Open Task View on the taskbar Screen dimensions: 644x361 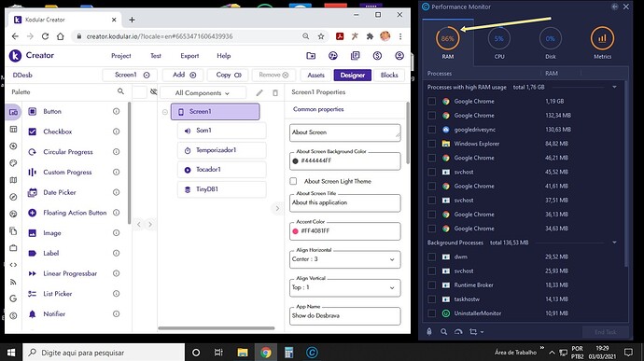218,353
